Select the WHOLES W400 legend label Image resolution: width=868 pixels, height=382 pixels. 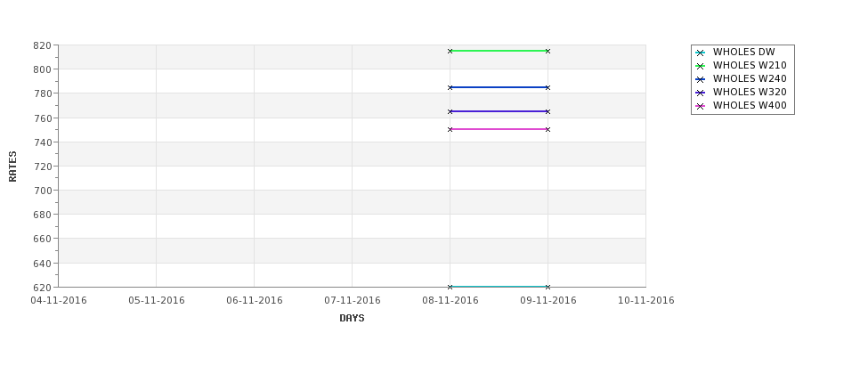coord(750,105)
